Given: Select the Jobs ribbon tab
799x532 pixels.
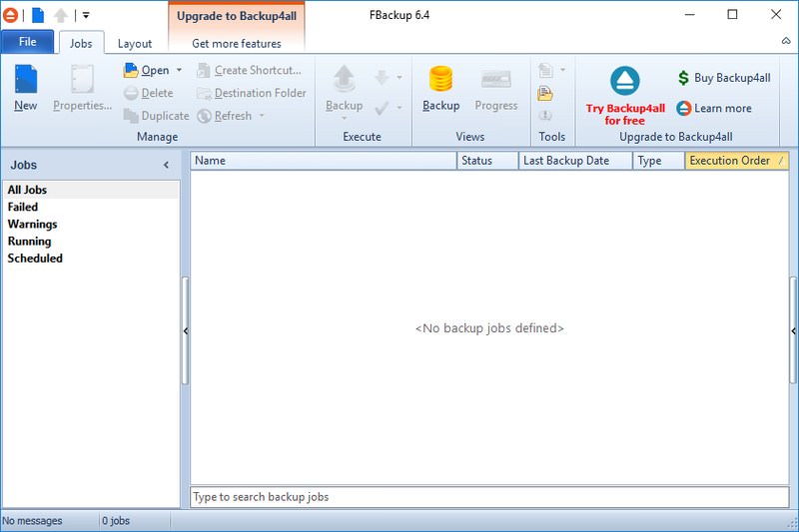Looking at the screenshot, I should pyautogui.click(x=82, y=43).
